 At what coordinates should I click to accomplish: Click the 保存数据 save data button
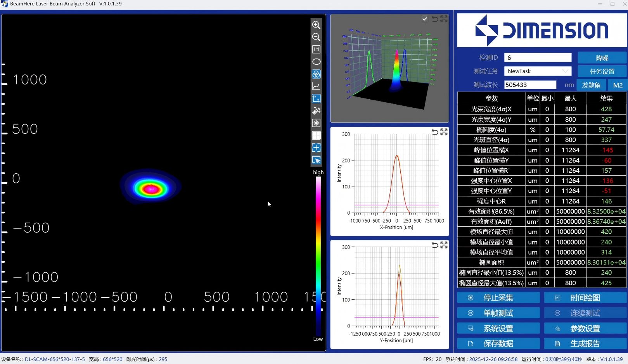pos(498,343)
